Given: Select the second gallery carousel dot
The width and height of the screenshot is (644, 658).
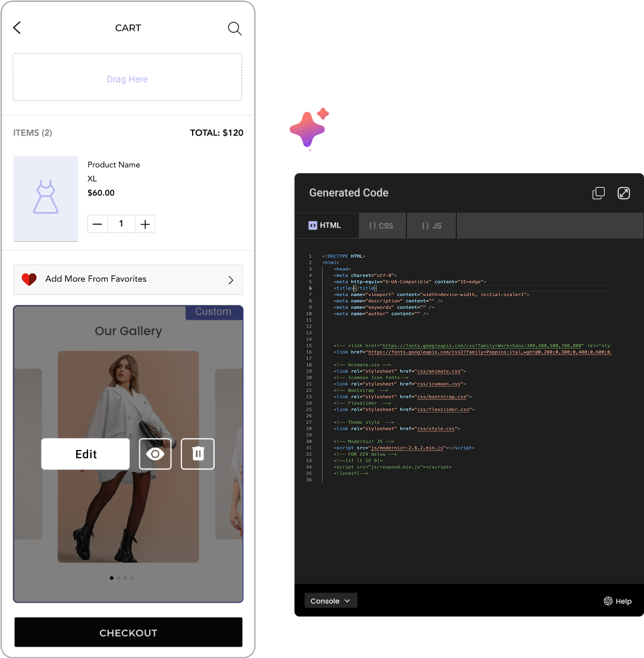Looking at the screenshot, I should point(118,577).
